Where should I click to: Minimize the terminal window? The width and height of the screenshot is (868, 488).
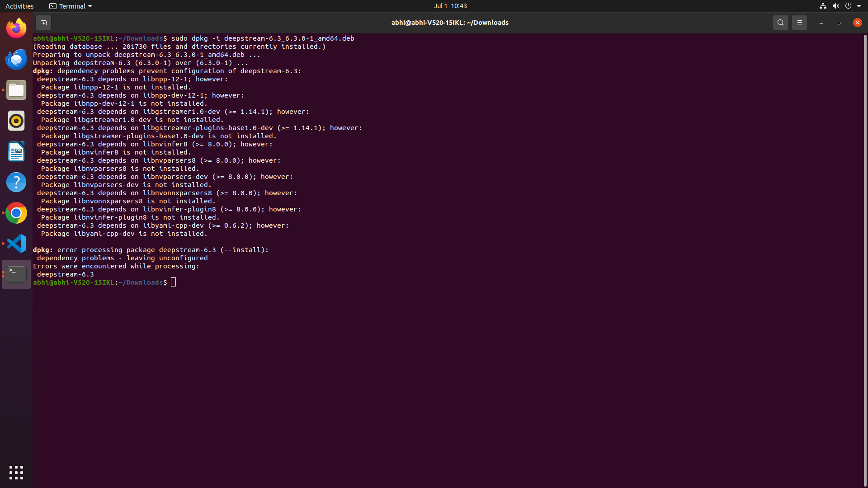click(x=821, y=23)
